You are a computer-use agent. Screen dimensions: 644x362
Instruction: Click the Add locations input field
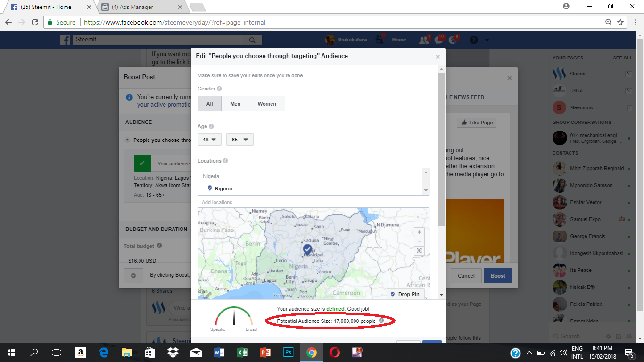pos(314,202)
